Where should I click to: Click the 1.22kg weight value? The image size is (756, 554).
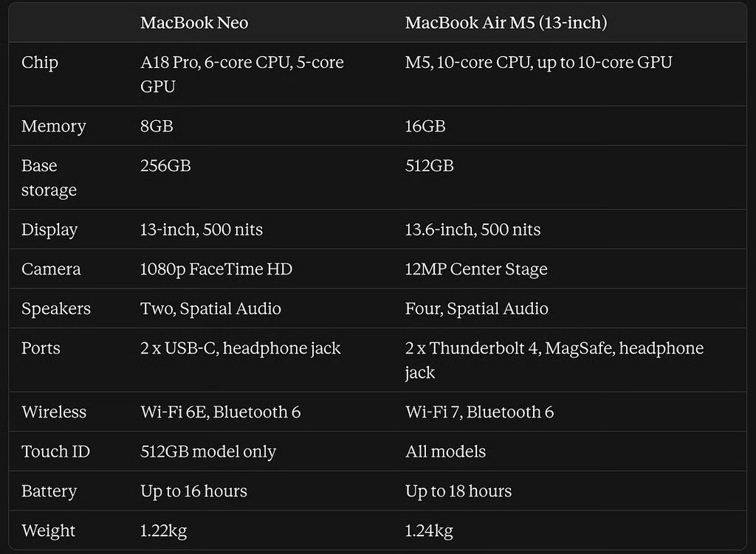(163, 530)
